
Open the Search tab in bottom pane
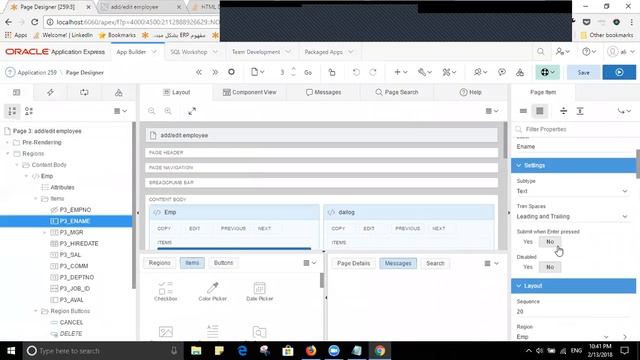point(435,263)
